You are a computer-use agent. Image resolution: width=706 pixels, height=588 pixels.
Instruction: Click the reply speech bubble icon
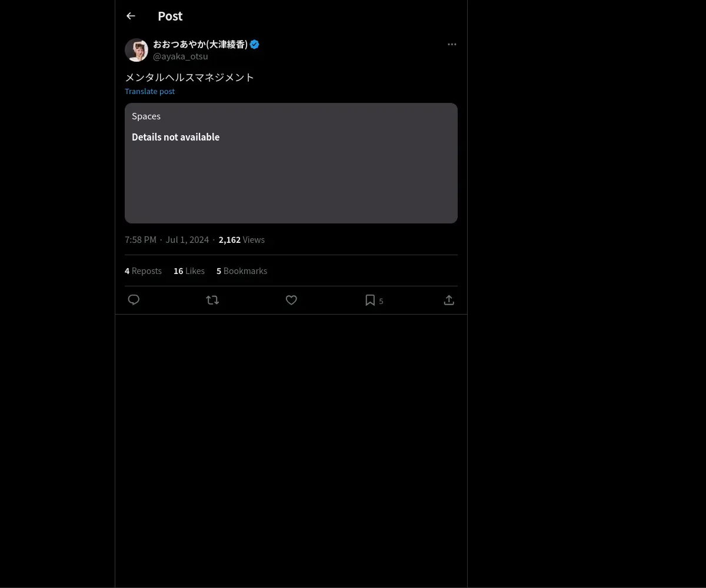click(x=134, y=300)
